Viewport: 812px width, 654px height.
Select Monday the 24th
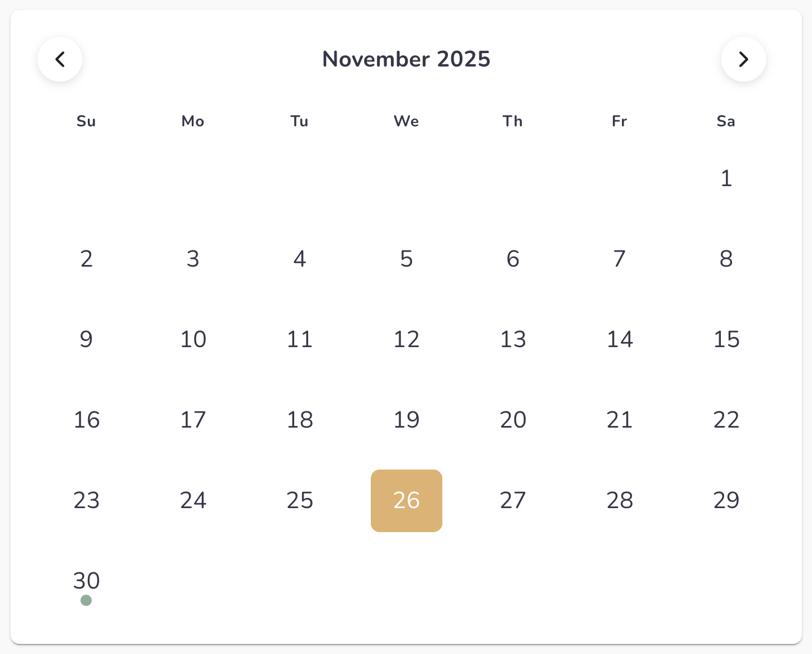tap(193, 501)
